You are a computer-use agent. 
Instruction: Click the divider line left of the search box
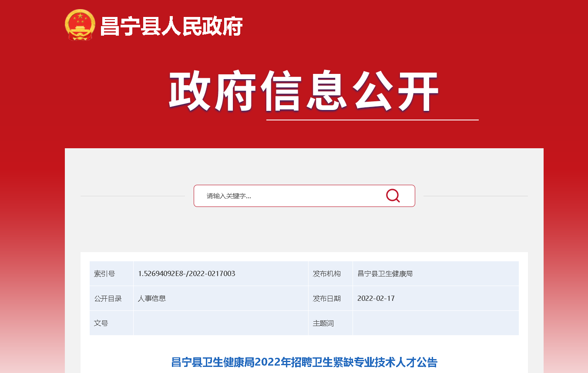click(133, 196)
